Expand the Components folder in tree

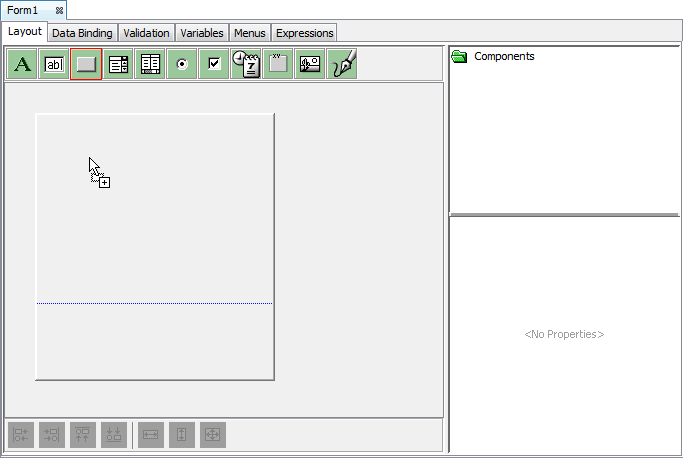point(460,57)
